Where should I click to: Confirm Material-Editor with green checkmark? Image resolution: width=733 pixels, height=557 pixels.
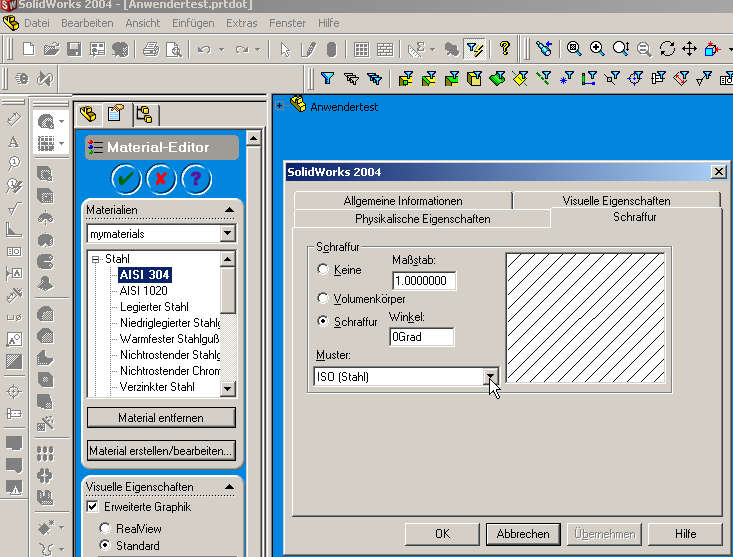click(x=126, y=179)
